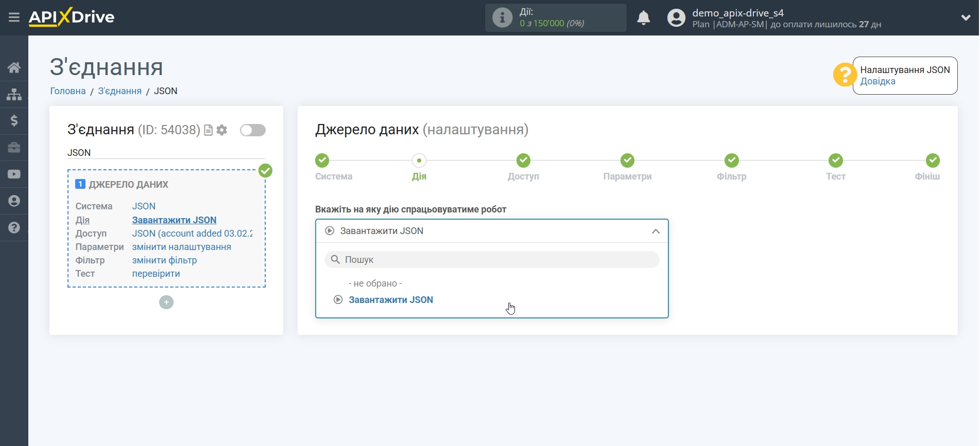
Task: Open the briefcase sidebar icon
Action: pos(14,148)
